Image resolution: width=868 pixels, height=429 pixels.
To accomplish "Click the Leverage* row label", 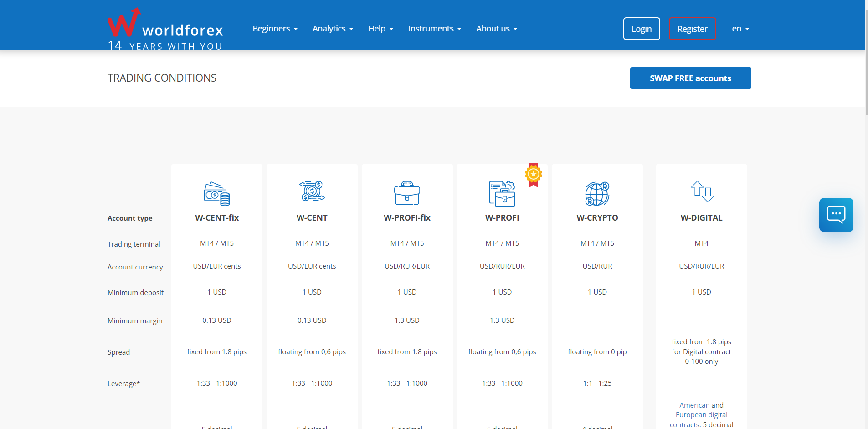I will [124, 384].
